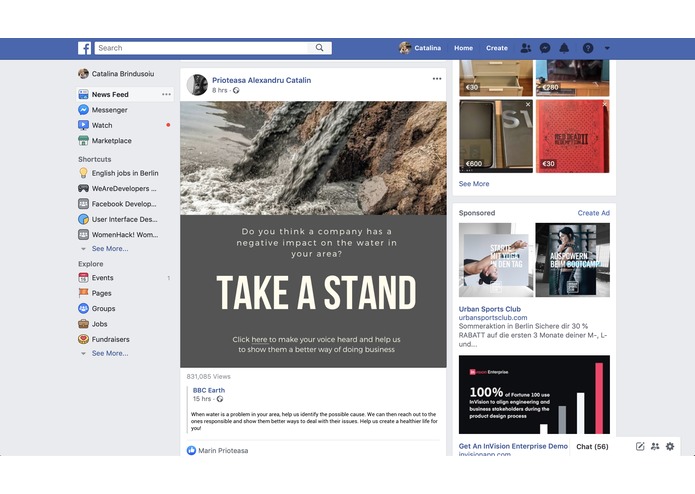Viewport: 695px width, 494px height.
Task: Open Catalina Brindusoiu profile in sidebar
Action: click(x=123, y=74)
